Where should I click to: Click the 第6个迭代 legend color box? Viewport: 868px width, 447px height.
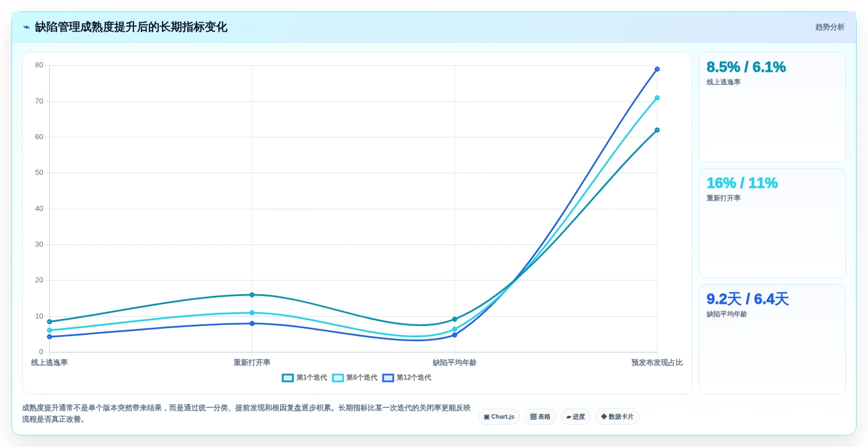tap(338, 378)
